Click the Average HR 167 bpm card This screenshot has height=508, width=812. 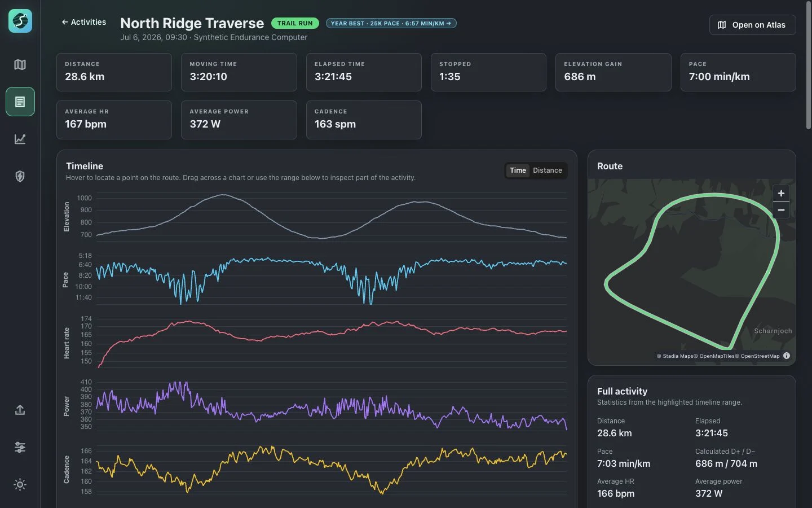tap(114, 120)
